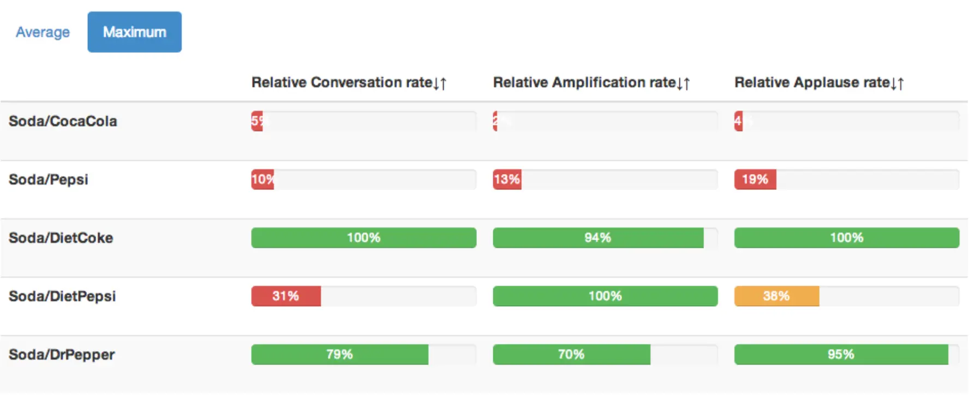Viewport: 980px width, 405px height.
Task: Select the Soda/DietPepsi row label
Action: (62, 296)
